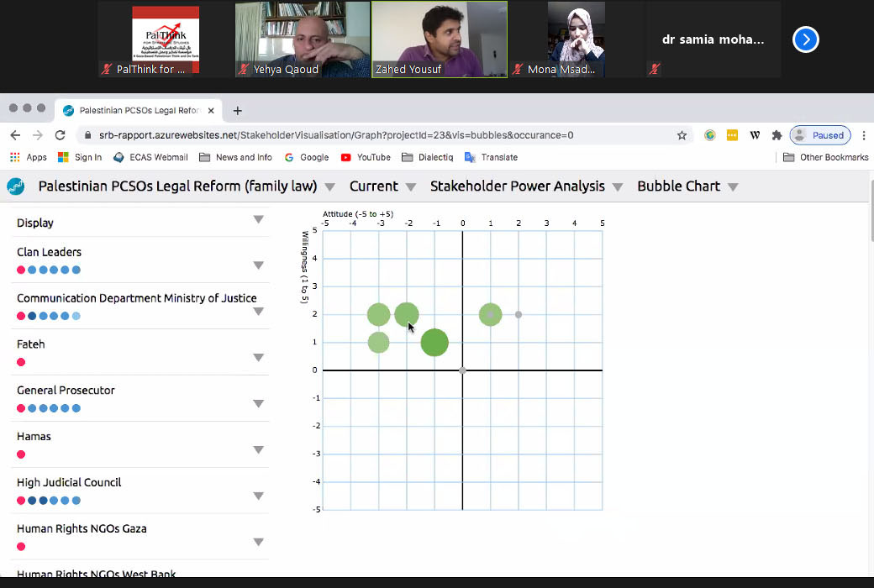Click next participants arrow in video strip
This screenshot has height=588, width=874.
point(805,39)
